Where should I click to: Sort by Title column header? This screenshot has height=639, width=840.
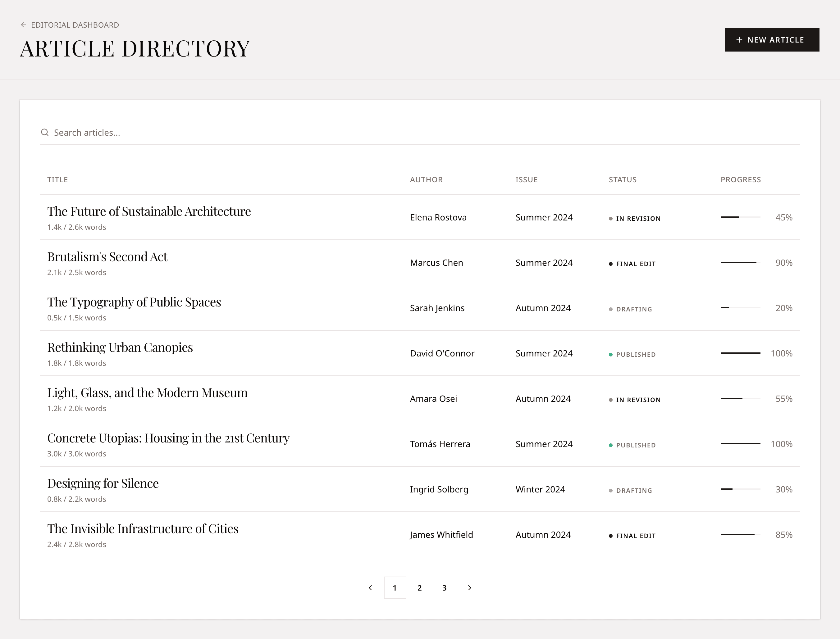click(57, 179)
